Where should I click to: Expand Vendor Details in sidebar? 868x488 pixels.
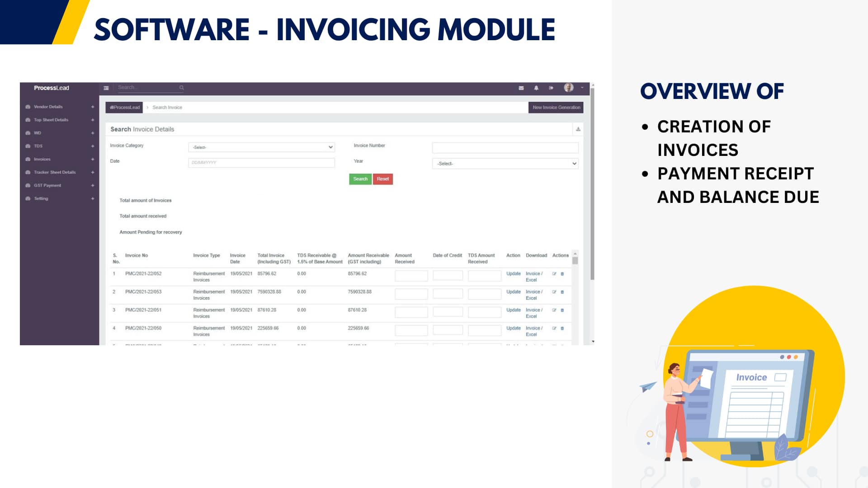[x=48, y=107]
